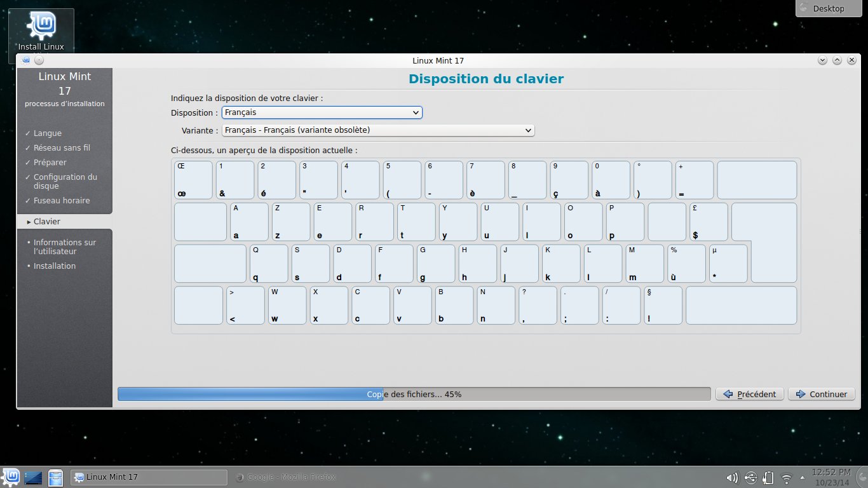This screenshot has height=488, width=868.
Task: Select the Clavier step in sidebar
Action: [47, 222]
